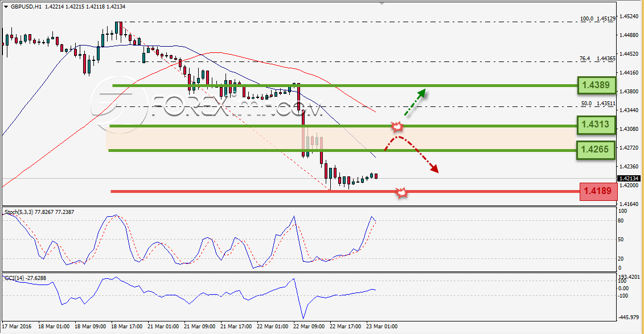Click the 21 Mar 01:00 time label
644x334 pixels.
[x=163, y=327]
